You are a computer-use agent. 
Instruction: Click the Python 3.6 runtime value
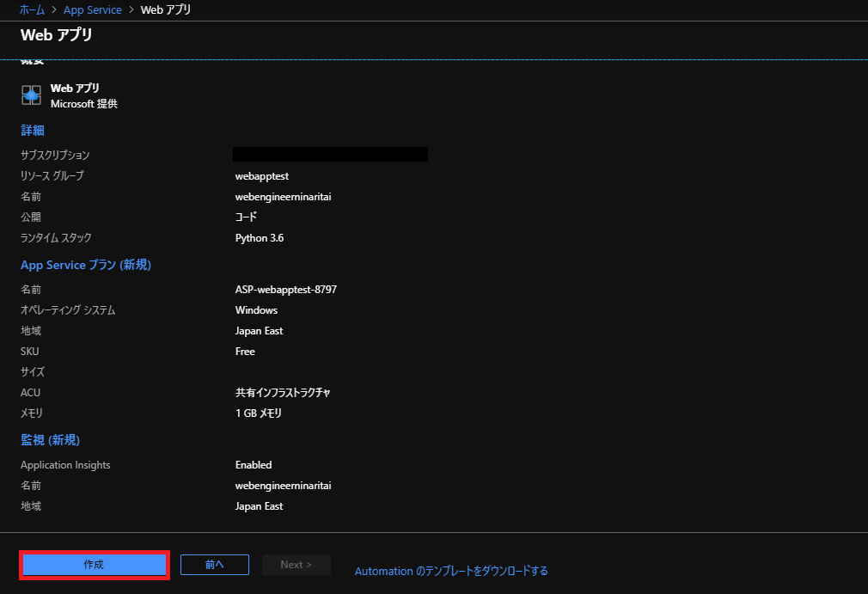click(259, 238)
